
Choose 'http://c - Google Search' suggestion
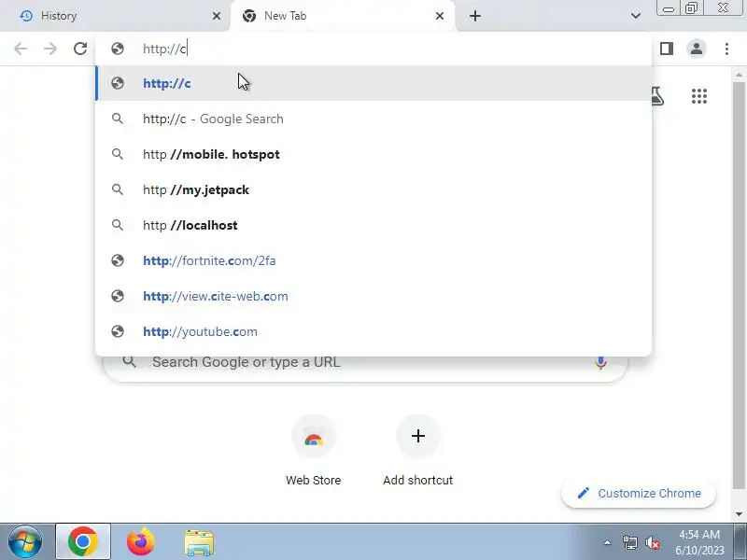point(373,119)
